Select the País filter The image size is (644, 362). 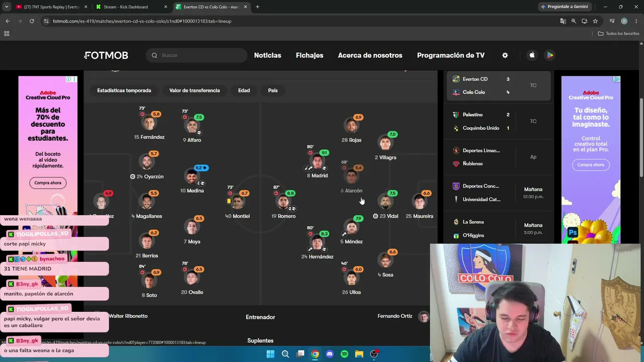pyautogui.click(x=273, y=90)
